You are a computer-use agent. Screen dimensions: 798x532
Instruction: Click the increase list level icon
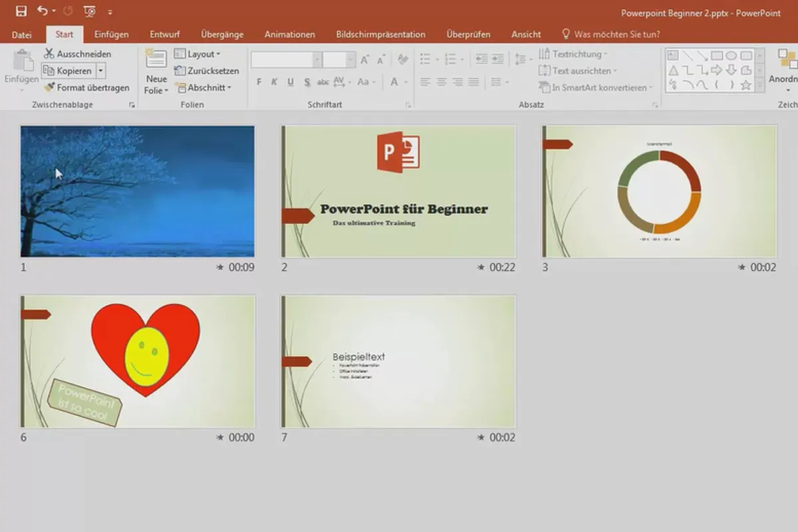point(497,60)
